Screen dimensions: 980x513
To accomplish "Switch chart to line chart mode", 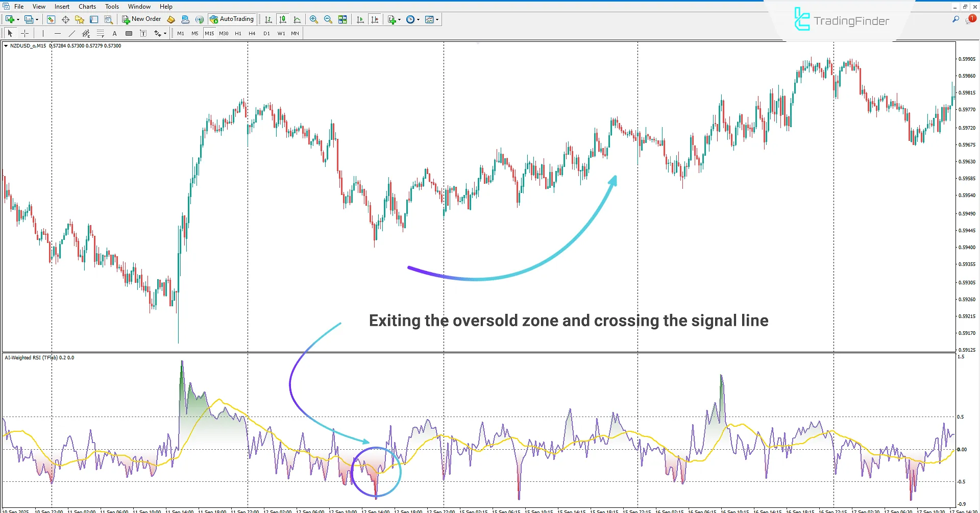I will coord(298,19).
